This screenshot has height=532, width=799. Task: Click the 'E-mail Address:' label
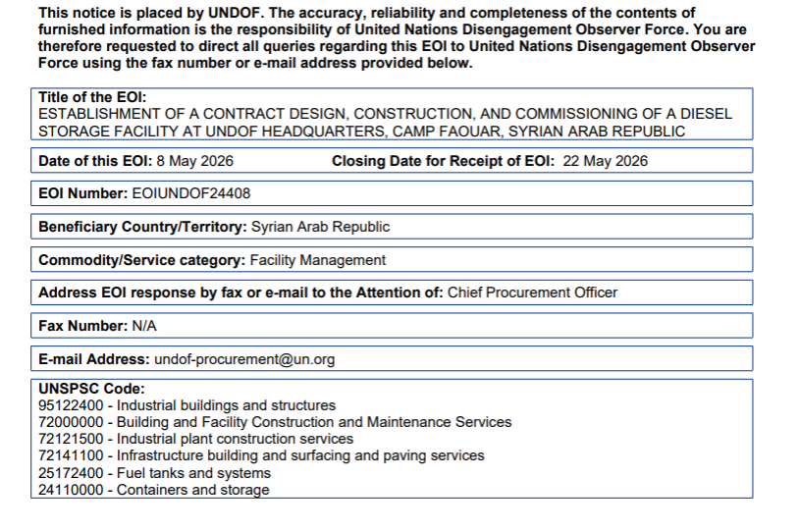pos(94,359)
